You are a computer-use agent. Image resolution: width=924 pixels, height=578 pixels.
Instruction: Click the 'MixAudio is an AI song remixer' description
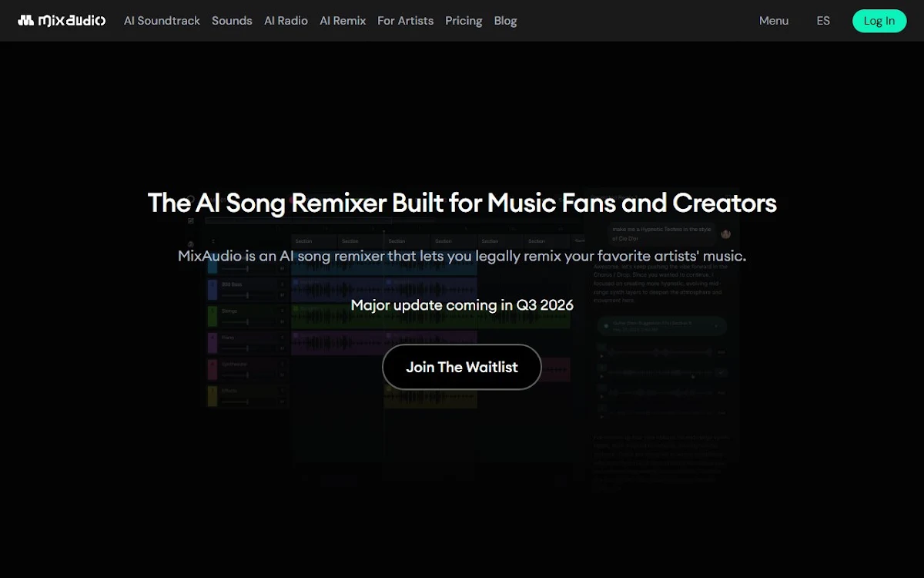(x=462, y=256)
